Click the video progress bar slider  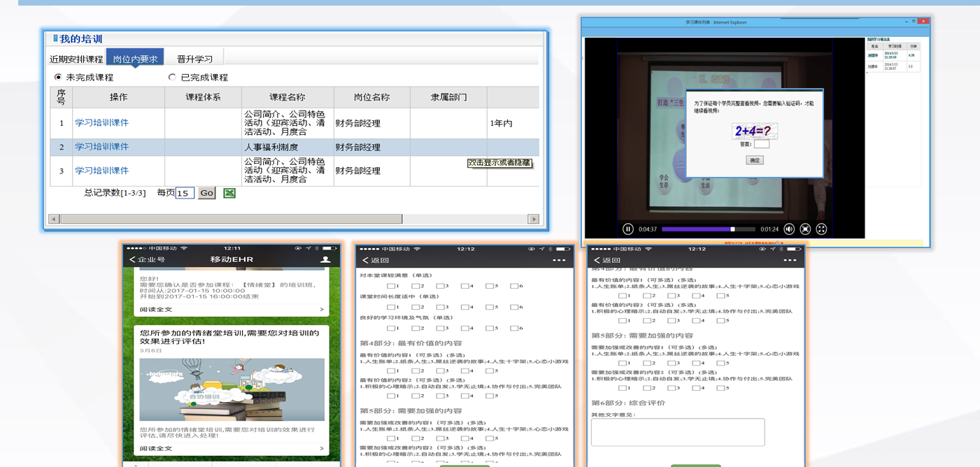pos(732,229)
